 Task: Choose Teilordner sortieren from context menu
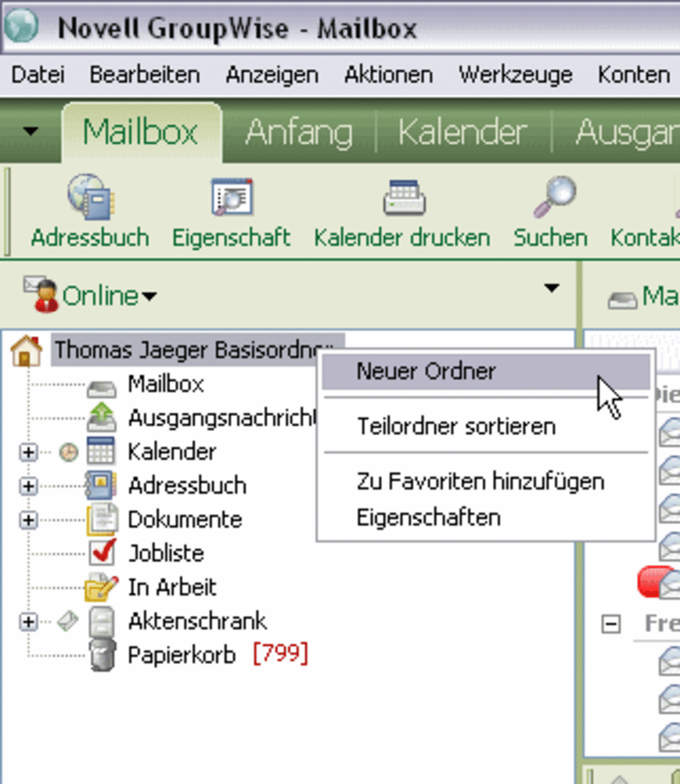(486, 427)
